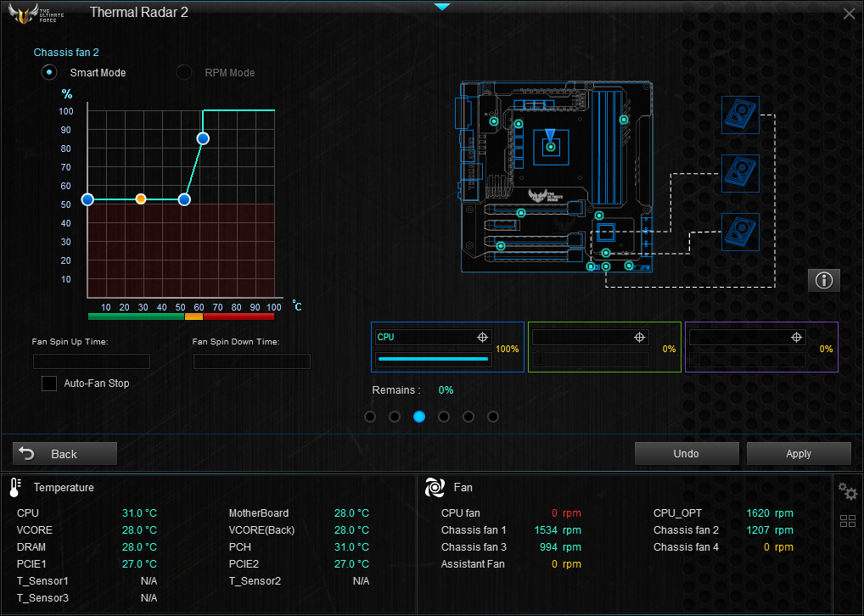The width and height of the screenshot is (864, 616).
Task: Click the Chassis fan 4 0 rpm value
Action: (x=778, y=547)
